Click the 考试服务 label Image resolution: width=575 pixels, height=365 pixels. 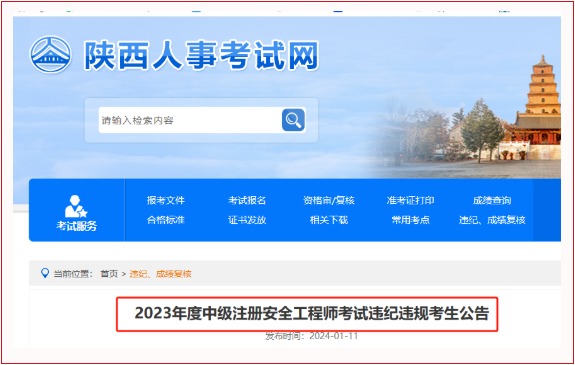click(76, 226)
